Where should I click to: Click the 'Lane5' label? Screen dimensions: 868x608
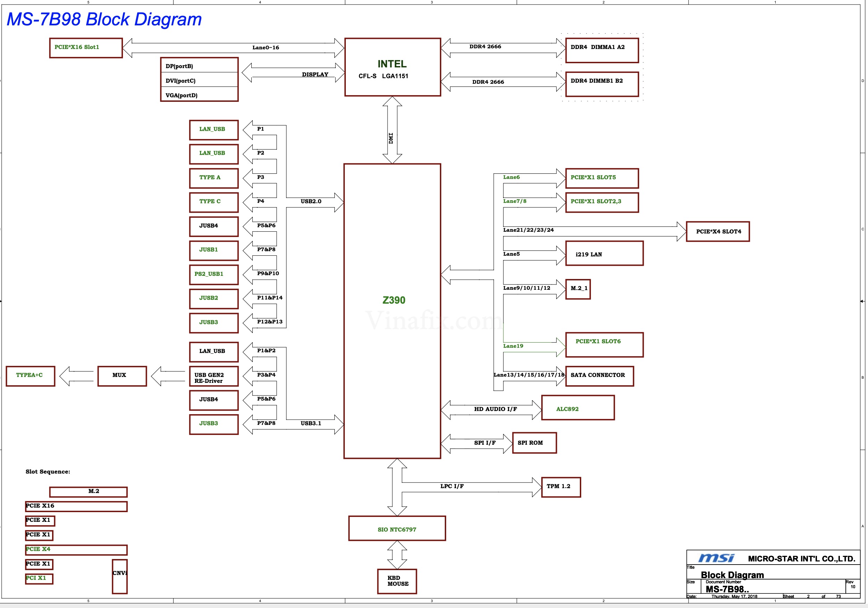[511, 254]
